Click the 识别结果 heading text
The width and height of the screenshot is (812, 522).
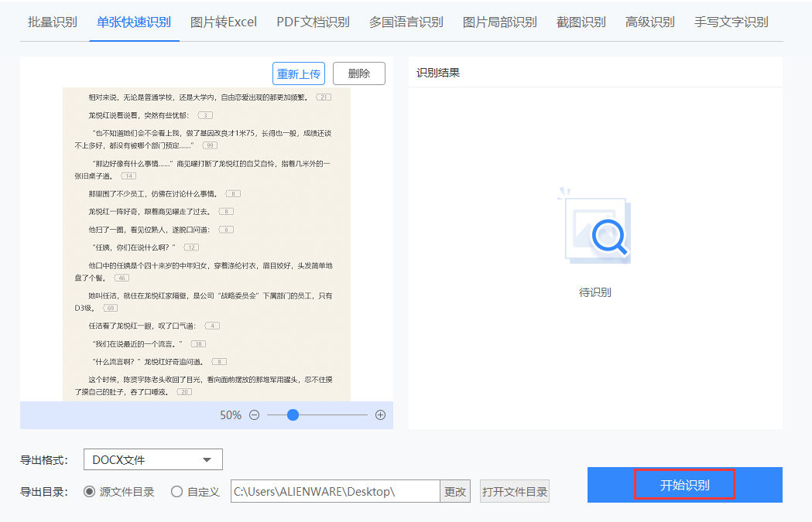(x=438, y=73)
